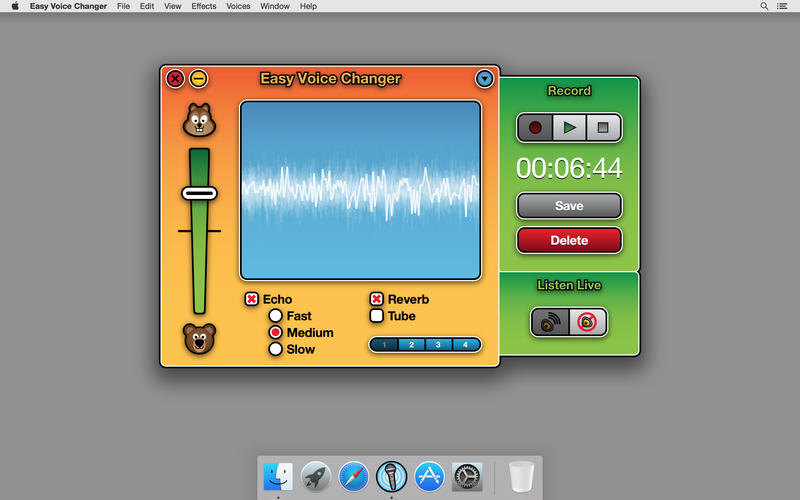Click the stop playback button
Image resolution: width=800 pixels, height=500 pixels.
pyautogui.click(x=603, y=128)
